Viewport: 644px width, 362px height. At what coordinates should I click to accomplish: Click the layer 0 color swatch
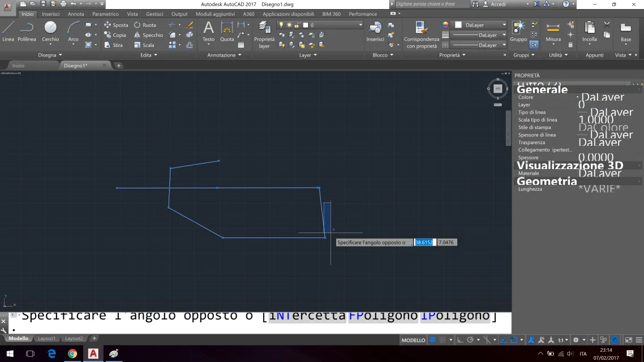point(306,25)
